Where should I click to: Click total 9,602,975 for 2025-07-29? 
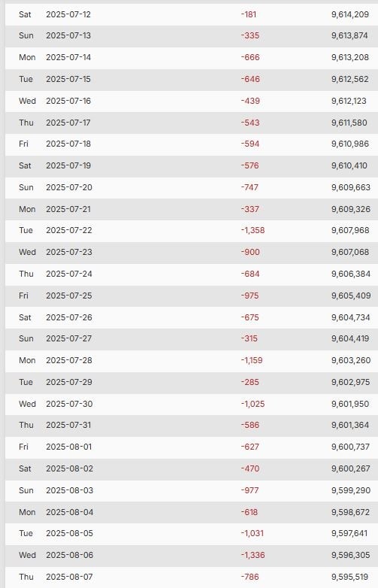coord(351,382)
